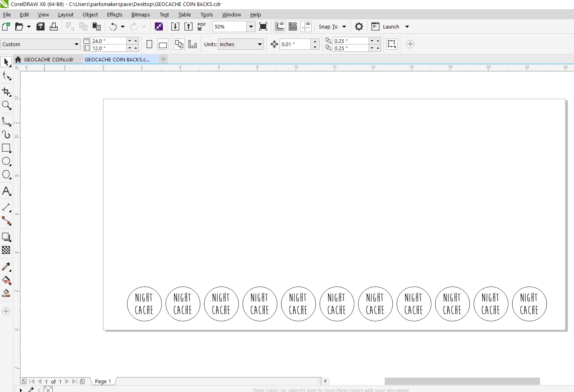Click the Welcome screen home button
This screenshot has width=574, height=392.
click(18, 59)
